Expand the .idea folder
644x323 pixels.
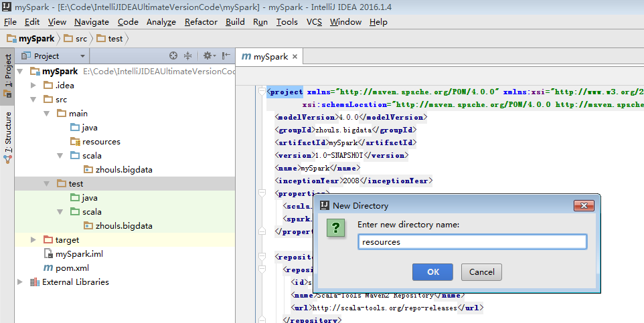[33, 86]
